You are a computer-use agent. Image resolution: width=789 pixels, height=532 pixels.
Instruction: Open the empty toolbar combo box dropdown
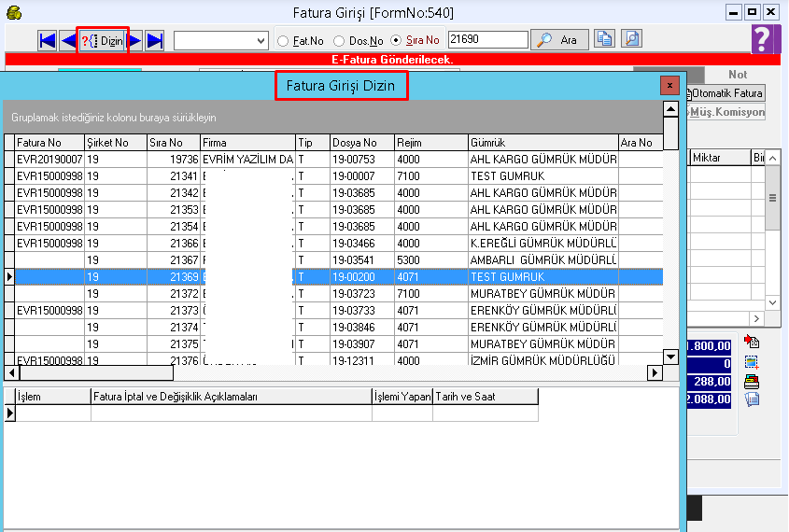(x=261, y=41)
